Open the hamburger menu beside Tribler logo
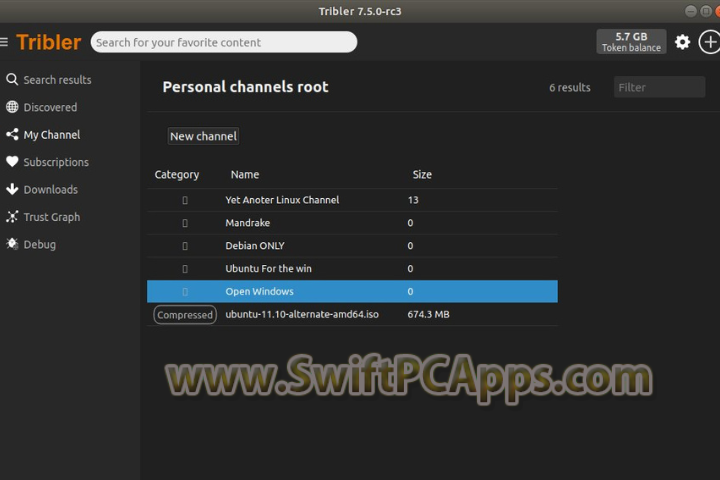This screenshot has height=480, width=720. coord(4,42)
